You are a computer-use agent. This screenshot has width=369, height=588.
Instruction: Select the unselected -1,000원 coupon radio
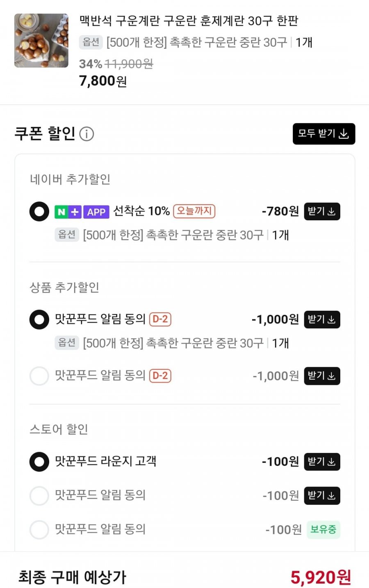point(39,376)
